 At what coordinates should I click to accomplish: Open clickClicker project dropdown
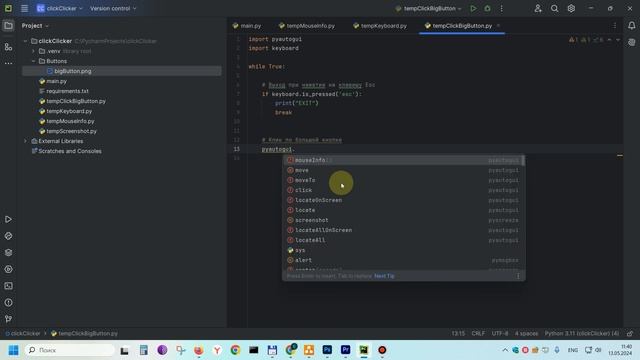pyautogui.click(x=60, y=8)
